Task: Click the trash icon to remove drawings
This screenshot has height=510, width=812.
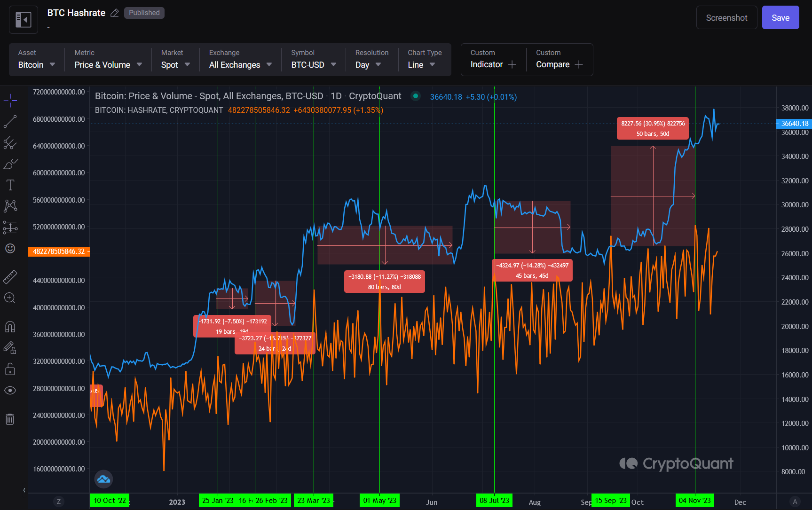Action: pyautogui.click(x=10, y=419)
